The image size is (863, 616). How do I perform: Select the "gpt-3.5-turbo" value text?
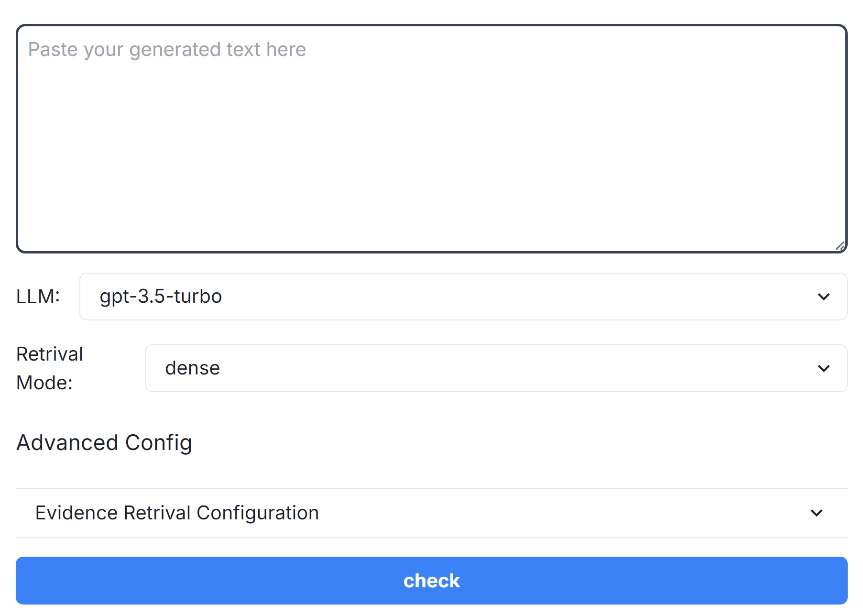161,297
